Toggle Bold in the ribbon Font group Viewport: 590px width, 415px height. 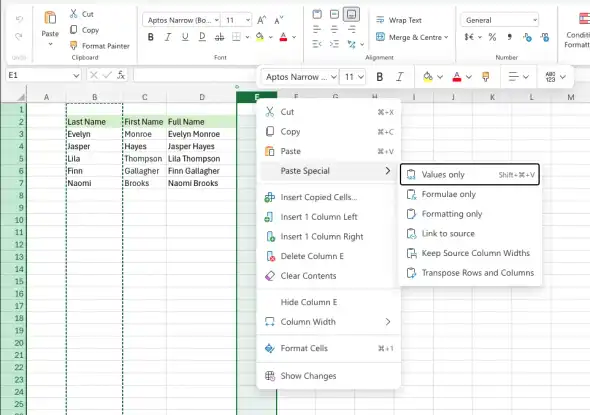(x=151, y=37)
